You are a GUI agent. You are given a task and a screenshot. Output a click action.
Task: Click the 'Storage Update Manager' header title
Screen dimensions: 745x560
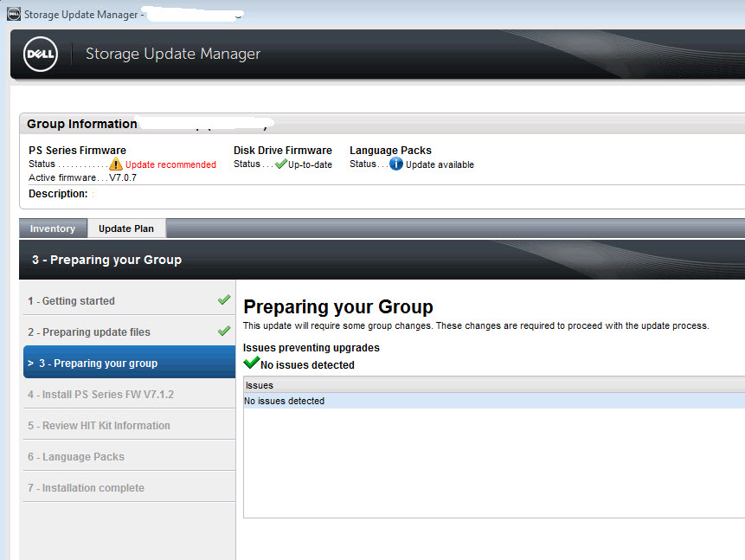pos(173,54)
